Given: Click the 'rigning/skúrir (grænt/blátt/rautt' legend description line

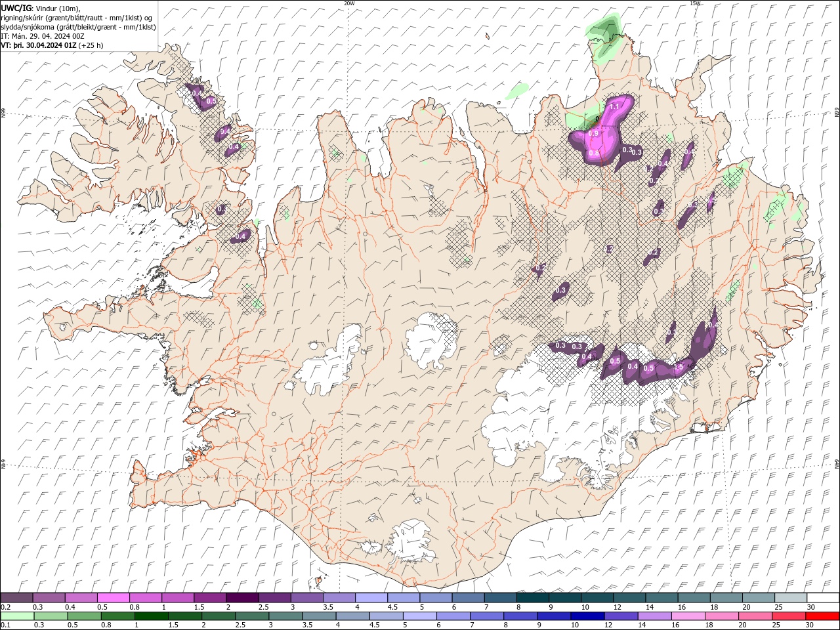Looking at the screenshot, I should [x=77, y=18].
